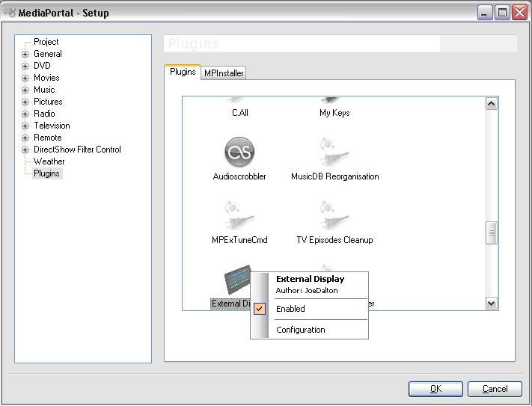Click the MediaPortal title bar icon
This screenshot has height=406, width=532.
(10, 13)
